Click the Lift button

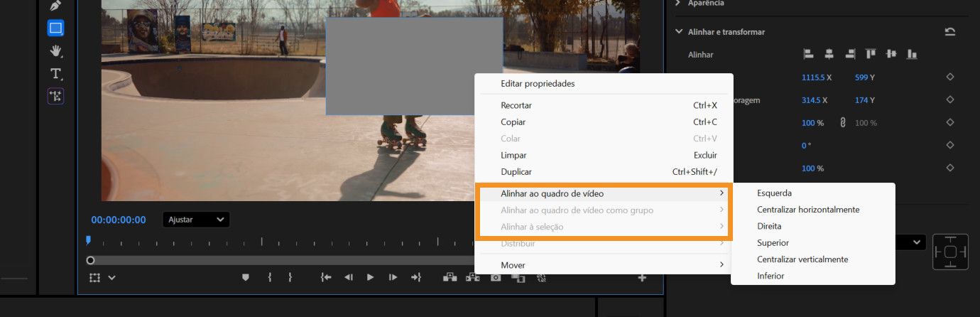point(450,278)
